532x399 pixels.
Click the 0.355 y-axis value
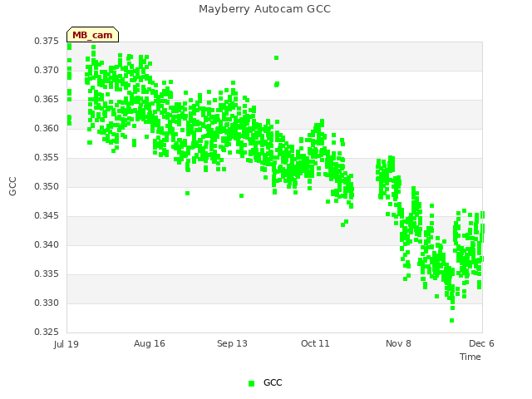47,158
